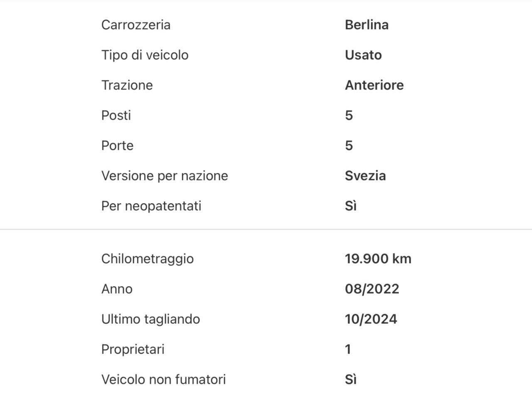The width and height of the screenshot is (532, 399).
Task: Select the 19.900 km value
Action: (378, 259)
